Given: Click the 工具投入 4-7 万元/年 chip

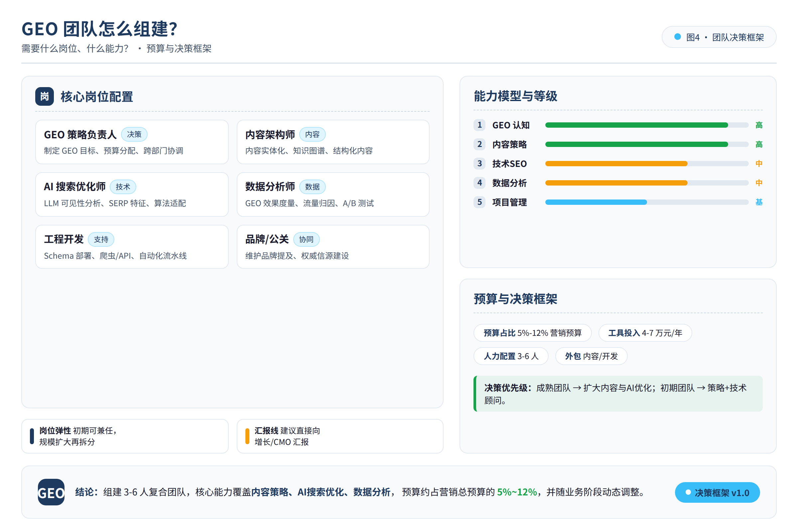Looking at the screenshot, I should tap(645, 333).
